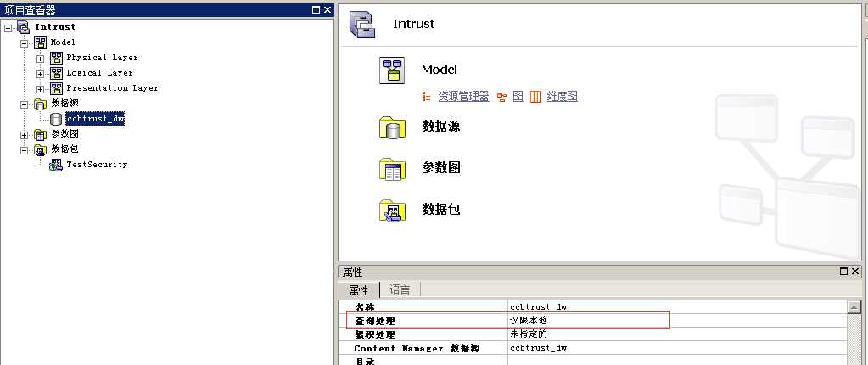Select the TestSecurity package item

coord(97,165)
